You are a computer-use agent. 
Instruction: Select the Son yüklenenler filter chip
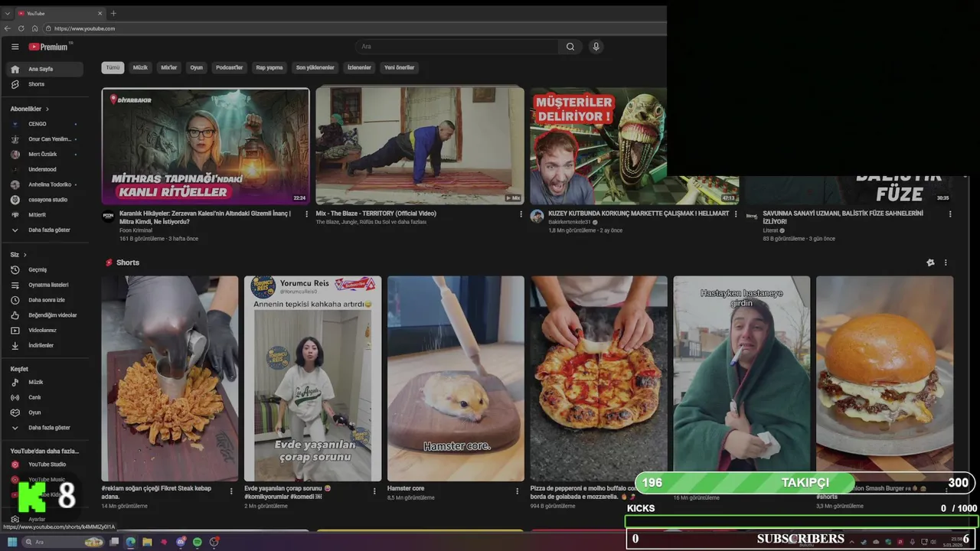pos(315,67)
